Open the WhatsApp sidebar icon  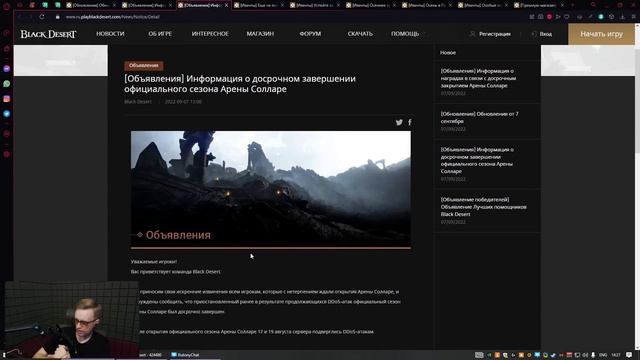[x=7, y=84]
